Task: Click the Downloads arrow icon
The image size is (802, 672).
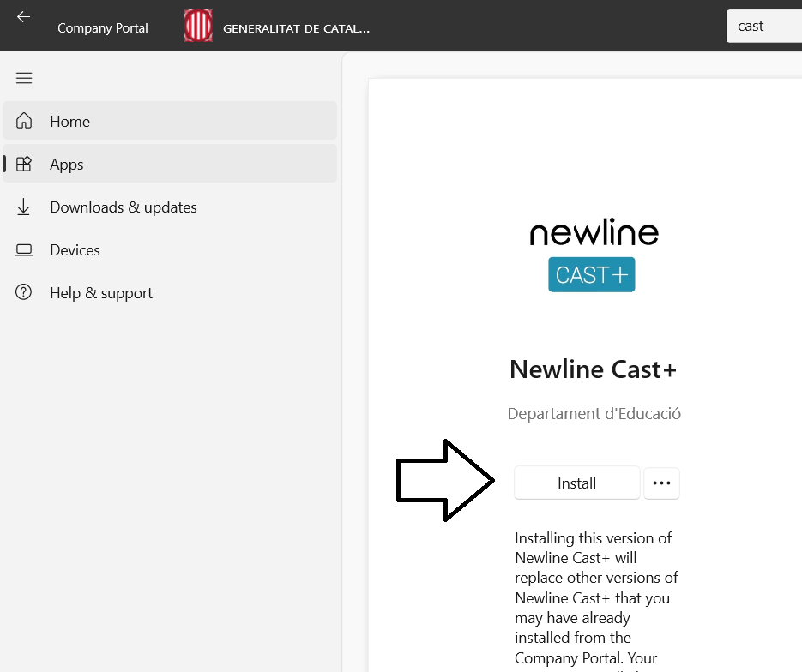Action: 24,207
